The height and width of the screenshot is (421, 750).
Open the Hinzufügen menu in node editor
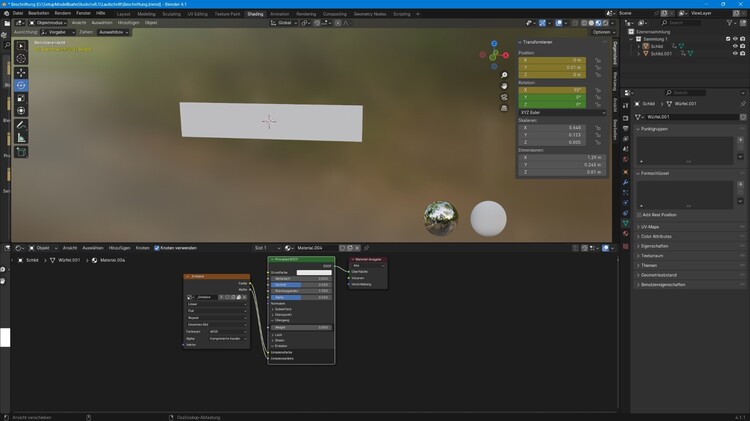tap(119, 247)
